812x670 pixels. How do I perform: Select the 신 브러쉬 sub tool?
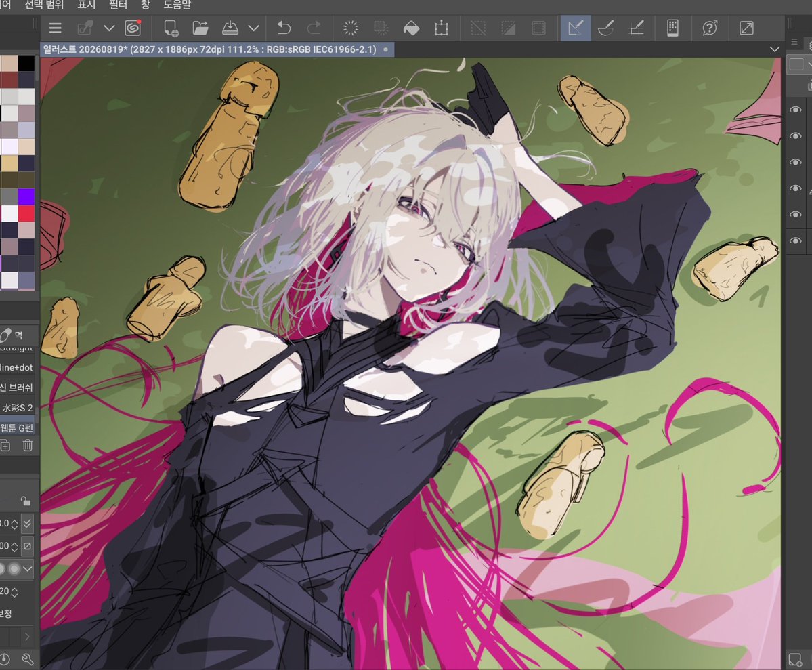click(x=17, y=387)
